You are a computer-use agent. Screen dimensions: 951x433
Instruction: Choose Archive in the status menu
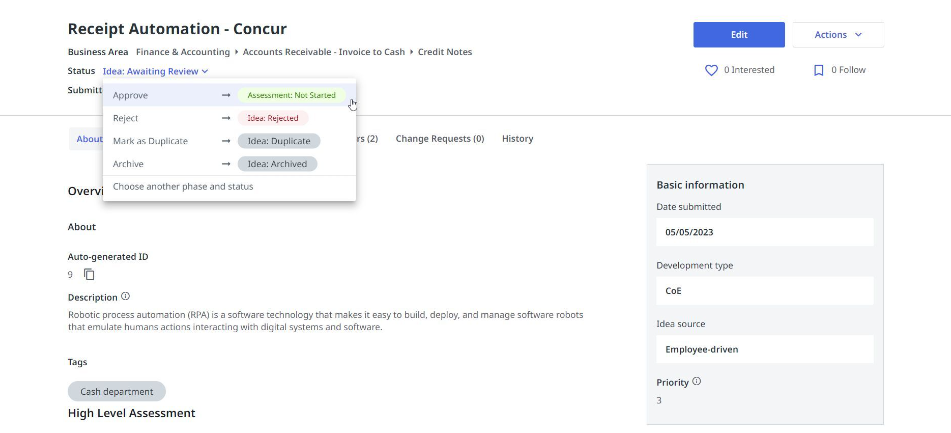(229, 164)
